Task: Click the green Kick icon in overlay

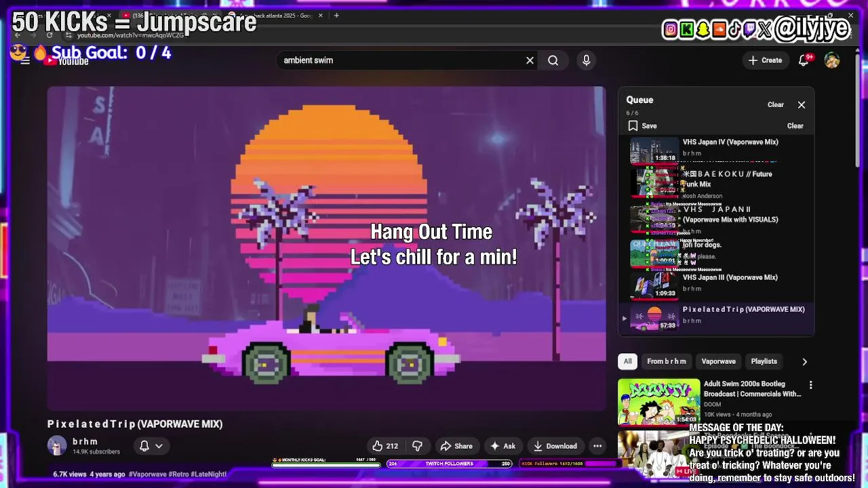Action: (687, 29)
